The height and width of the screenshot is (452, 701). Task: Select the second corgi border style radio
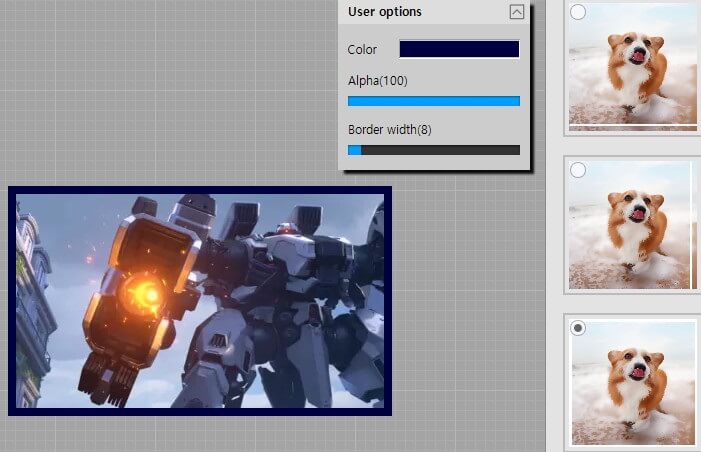pyautogui.click(x=578, y=170)
